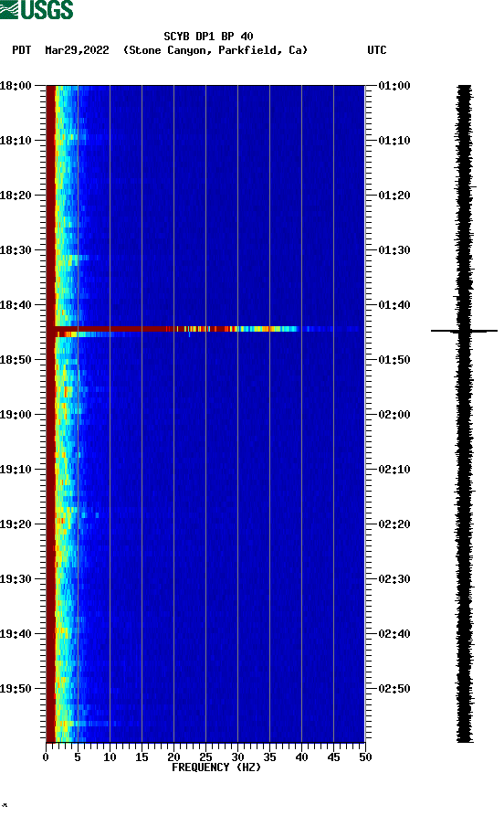Click the seismogram trace beside the spectrogram
Image resolution: width=504 pixels, height=815 pixels.
pyautogui.click(x=465, y=414)
